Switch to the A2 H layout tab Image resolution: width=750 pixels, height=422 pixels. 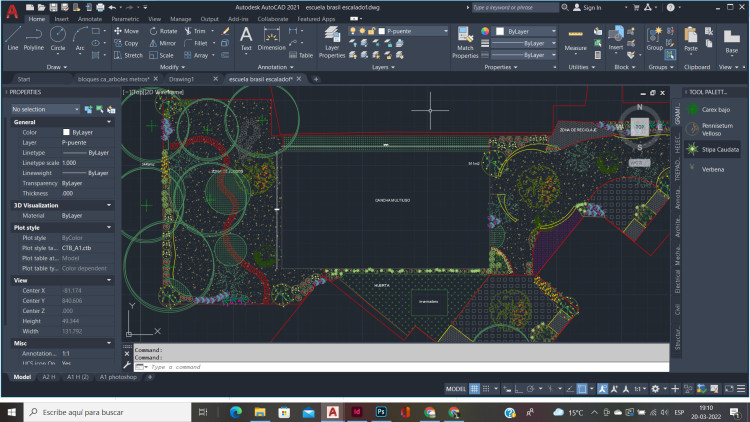coord(49,377)
